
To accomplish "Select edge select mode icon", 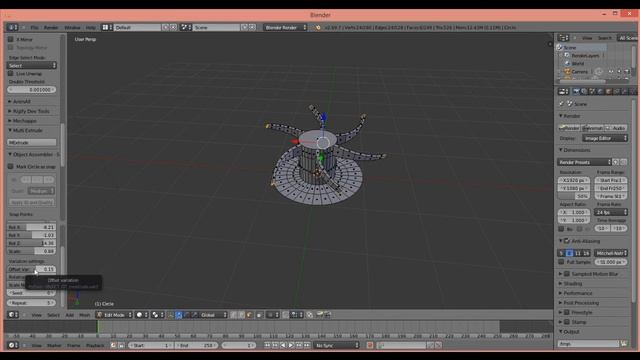I will tap(242, 315).
